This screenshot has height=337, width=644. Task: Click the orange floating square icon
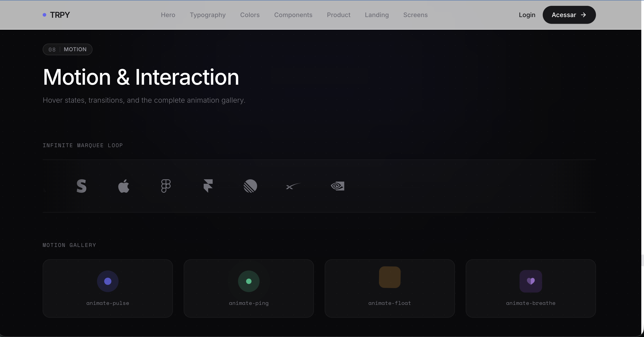390,277
